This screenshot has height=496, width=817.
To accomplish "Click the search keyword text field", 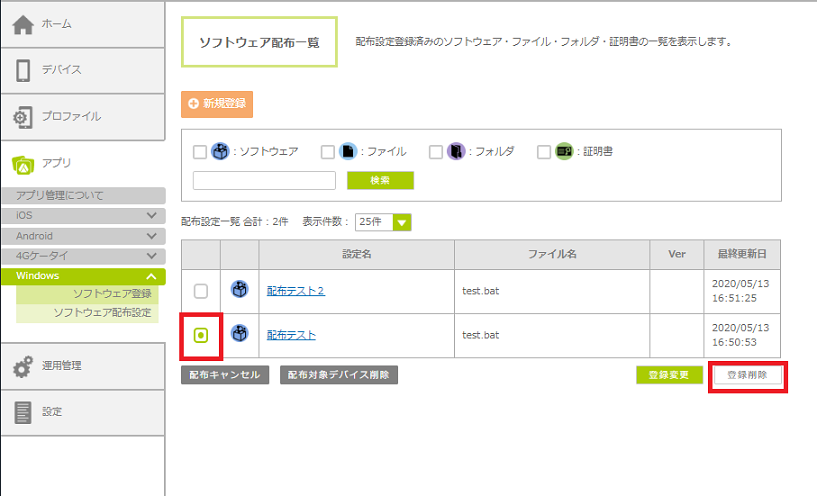I will point(264,181).
